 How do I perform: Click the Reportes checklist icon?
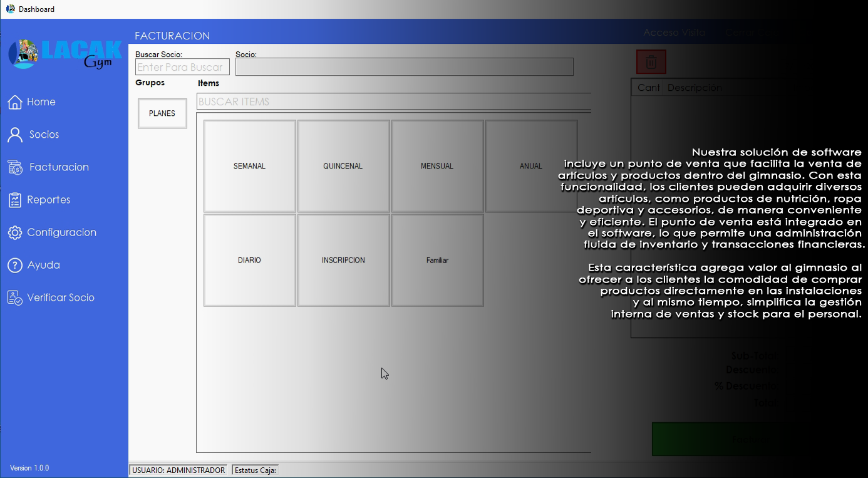[x=15, y=200]
